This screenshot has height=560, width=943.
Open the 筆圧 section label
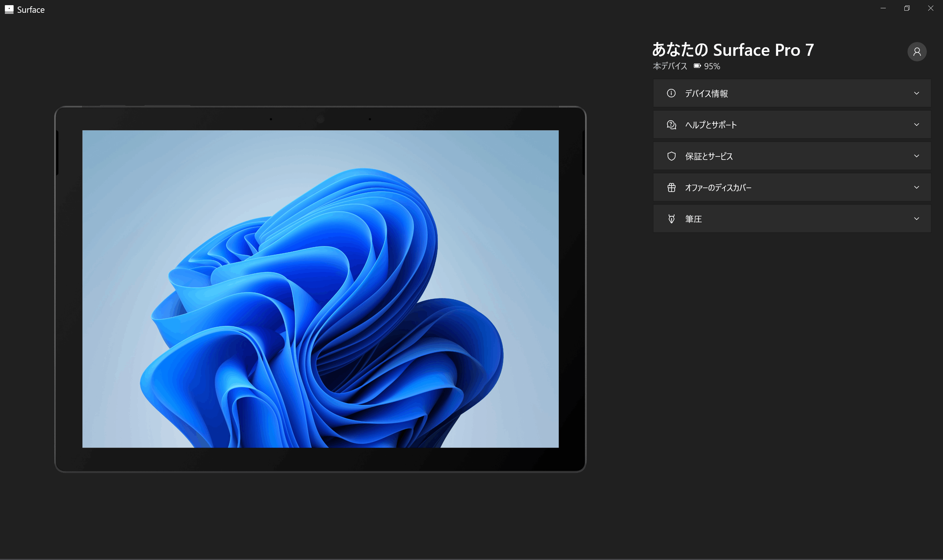(693, 219)
